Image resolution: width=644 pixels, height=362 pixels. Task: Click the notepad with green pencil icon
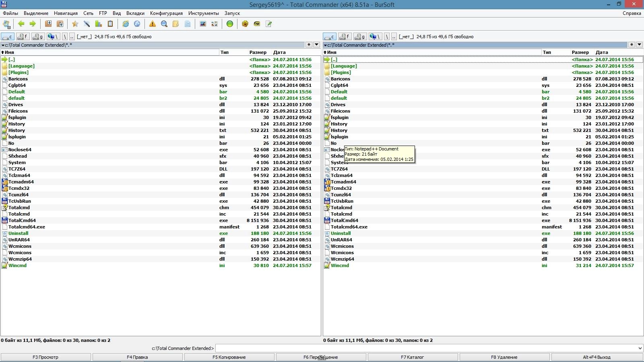(x=268, y=24)
